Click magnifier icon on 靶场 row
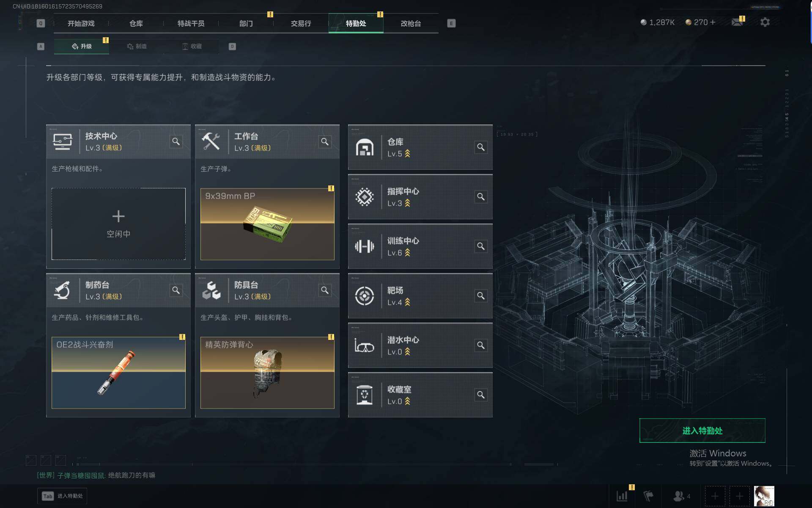 click(481, 295)
